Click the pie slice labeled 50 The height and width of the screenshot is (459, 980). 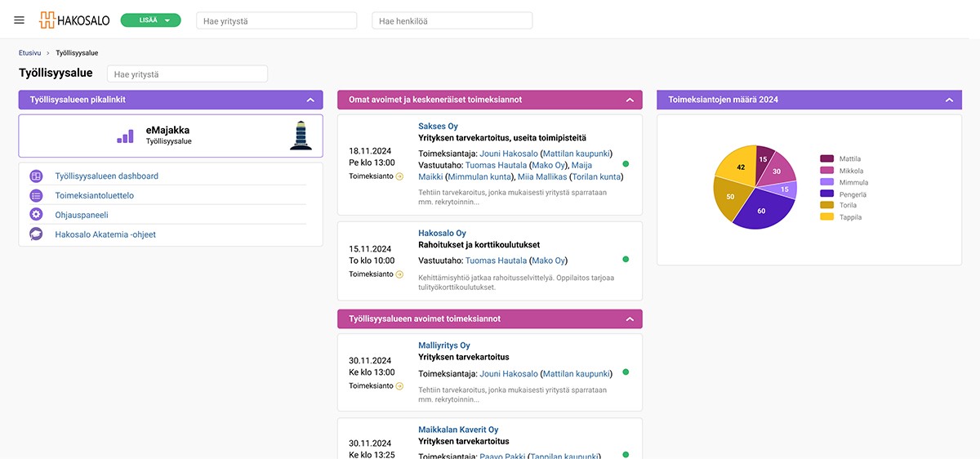(x=729, y=197)
